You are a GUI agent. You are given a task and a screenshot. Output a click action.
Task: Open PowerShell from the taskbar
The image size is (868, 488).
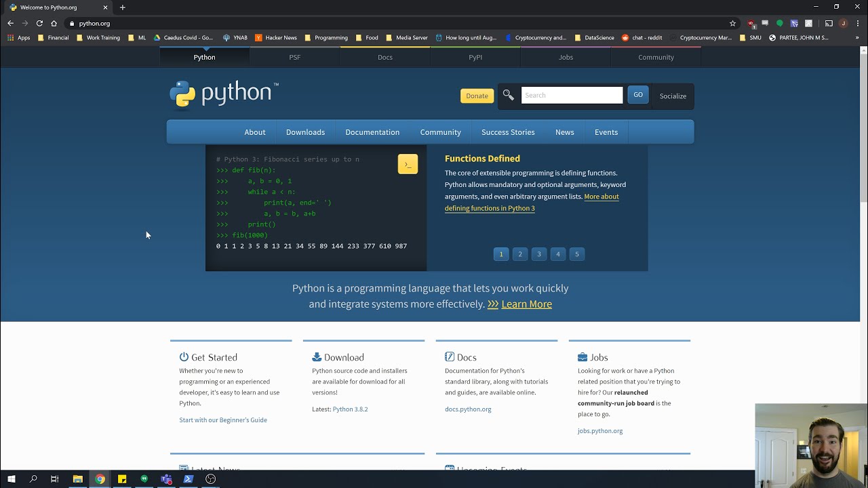point(189,479)
